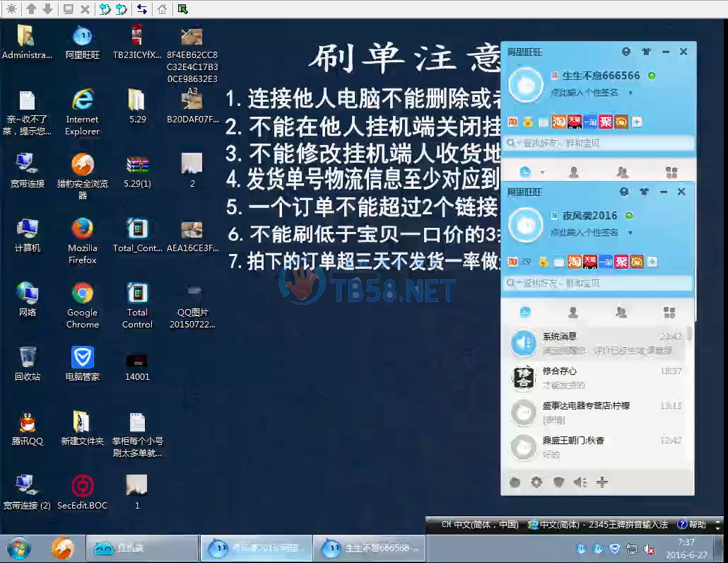Open the Windows Start button

[18, 549]
